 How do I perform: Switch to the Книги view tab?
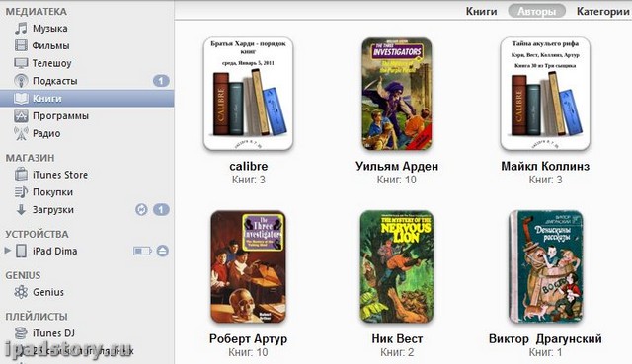481,11
